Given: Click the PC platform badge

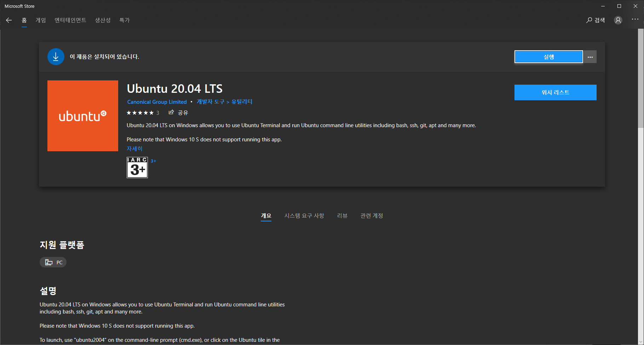Looking at the screenshot, I should pos(53,262).
